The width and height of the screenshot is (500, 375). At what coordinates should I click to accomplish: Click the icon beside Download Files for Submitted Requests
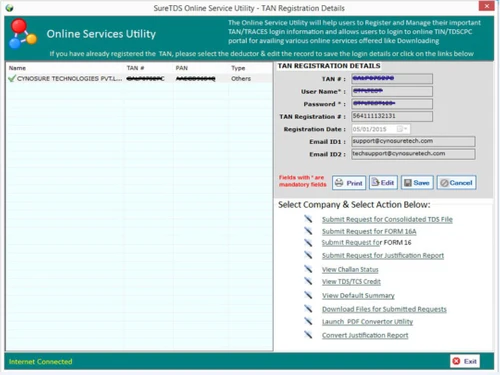[308, 309]
